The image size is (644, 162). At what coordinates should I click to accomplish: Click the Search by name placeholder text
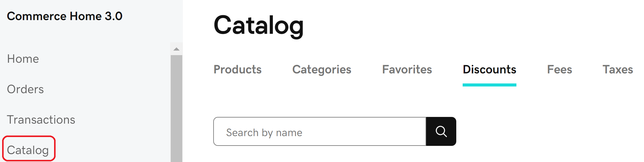click(x=264, y=133)
